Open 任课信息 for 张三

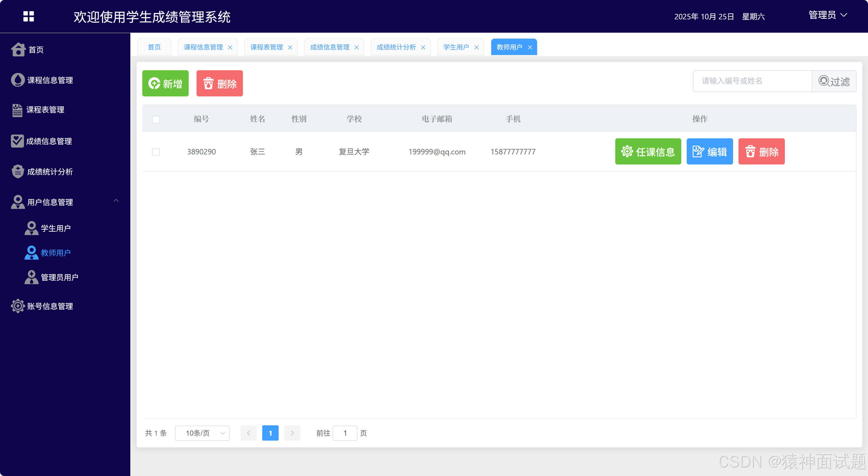(x=648, y=151)
